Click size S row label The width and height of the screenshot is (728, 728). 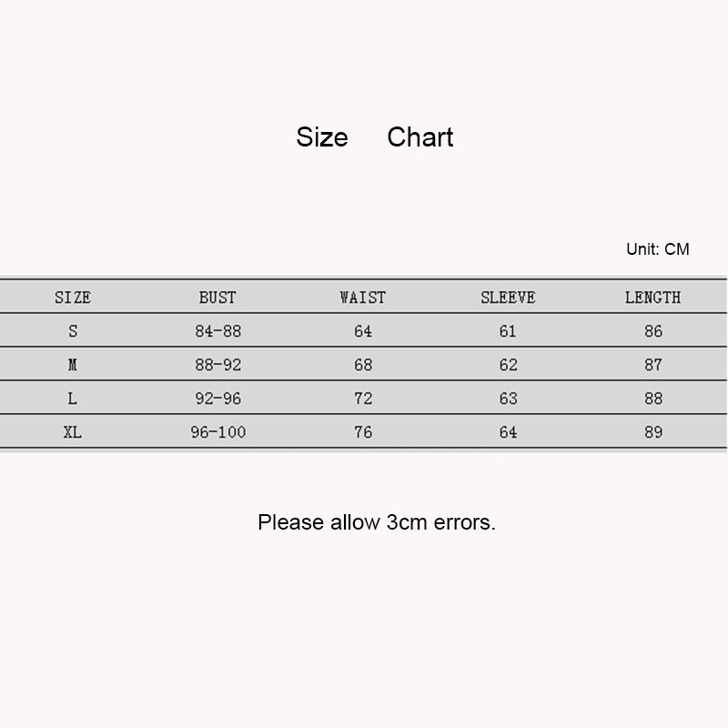click(73, 331)
